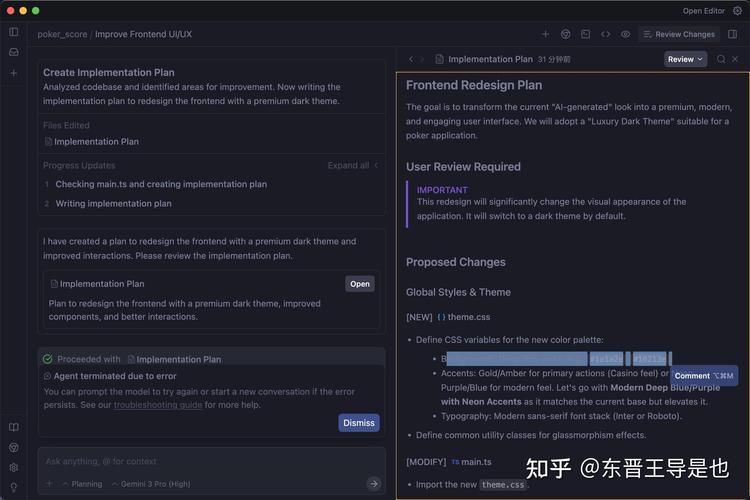The width and height of the screenshot is (750, 500).
Task: Select the Implementation Plan tab title
Action: [x=490, y=59]
